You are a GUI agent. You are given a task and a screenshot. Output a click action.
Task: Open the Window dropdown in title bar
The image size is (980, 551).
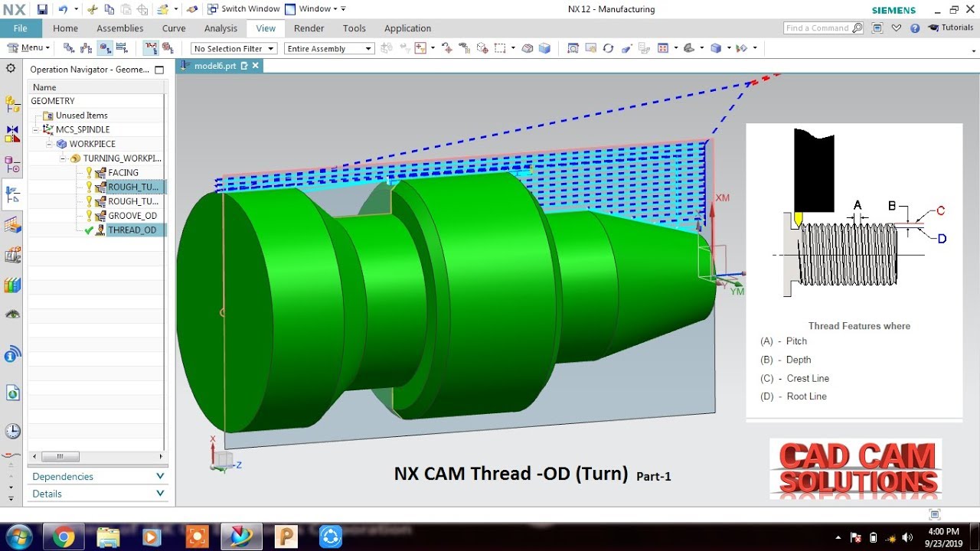tap(315, 9)
